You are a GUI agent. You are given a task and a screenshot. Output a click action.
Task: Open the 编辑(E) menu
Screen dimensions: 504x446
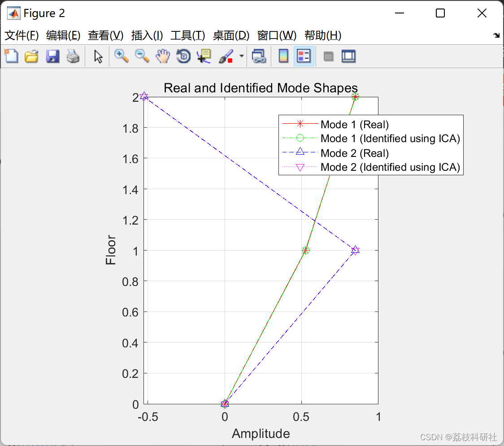[63, 35]
